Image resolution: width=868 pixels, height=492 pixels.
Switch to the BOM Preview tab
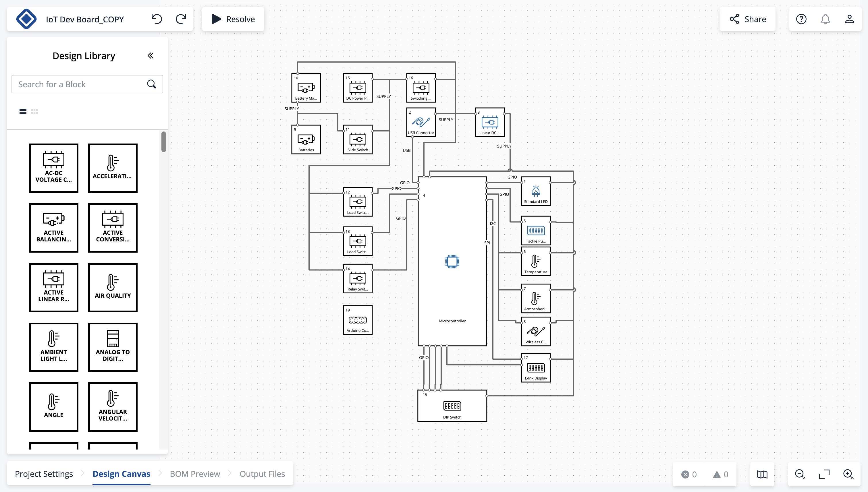pyautogui.click(x=195, y=474)
